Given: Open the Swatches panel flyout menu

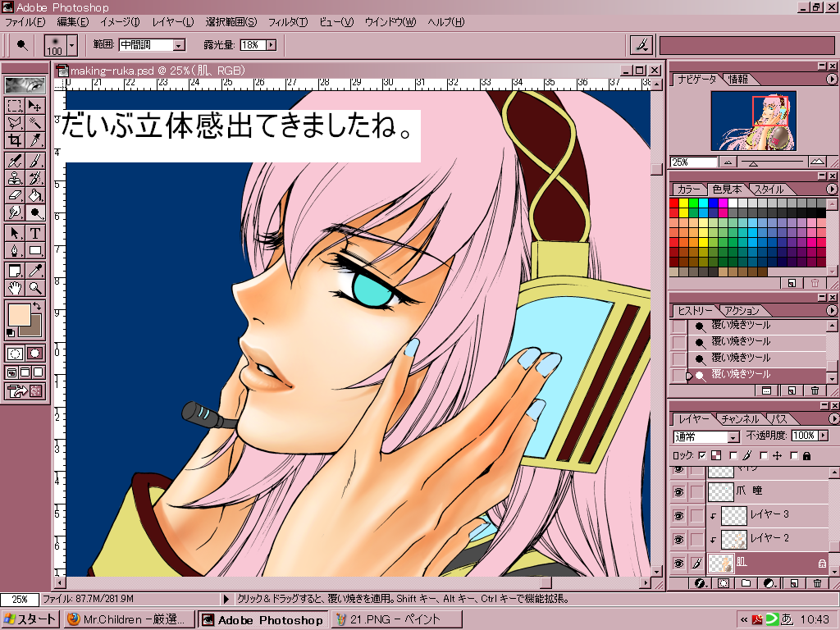Looking at the screenshot, I should (832, 189).
